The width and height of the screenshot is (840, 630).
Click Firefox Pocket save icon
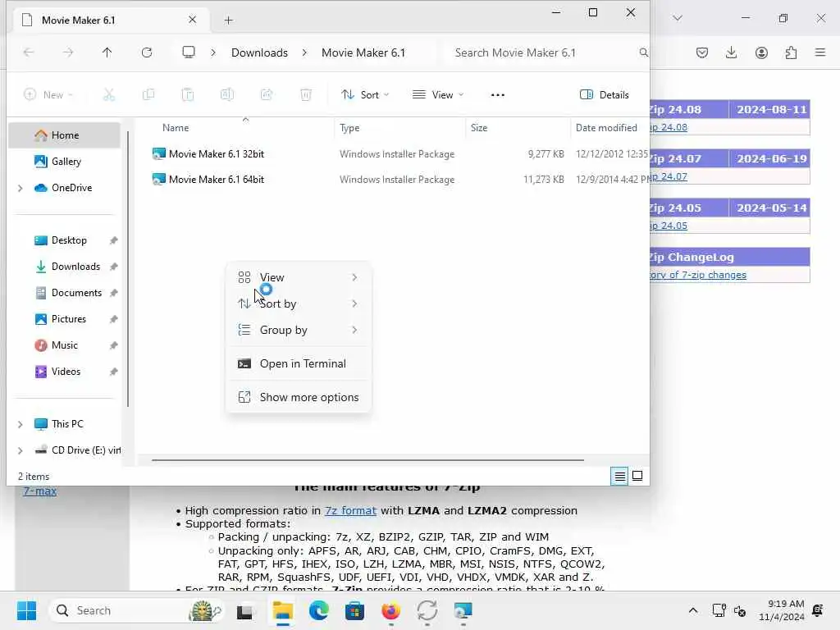pyautogui.click(x=702, y=52)
